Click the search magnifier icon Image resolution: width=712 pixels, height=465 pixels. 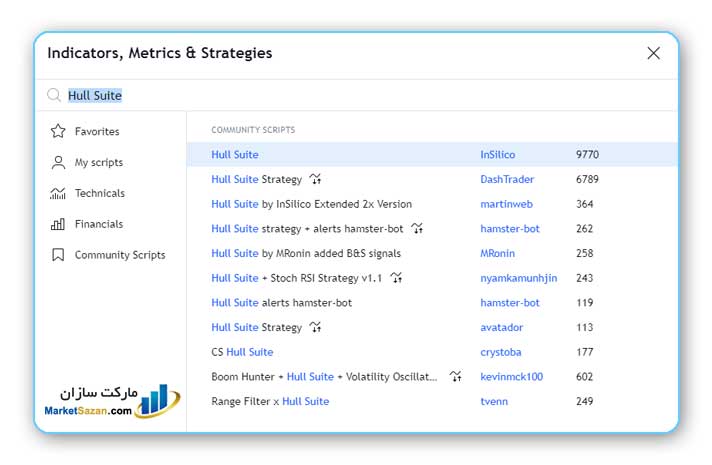54,96
